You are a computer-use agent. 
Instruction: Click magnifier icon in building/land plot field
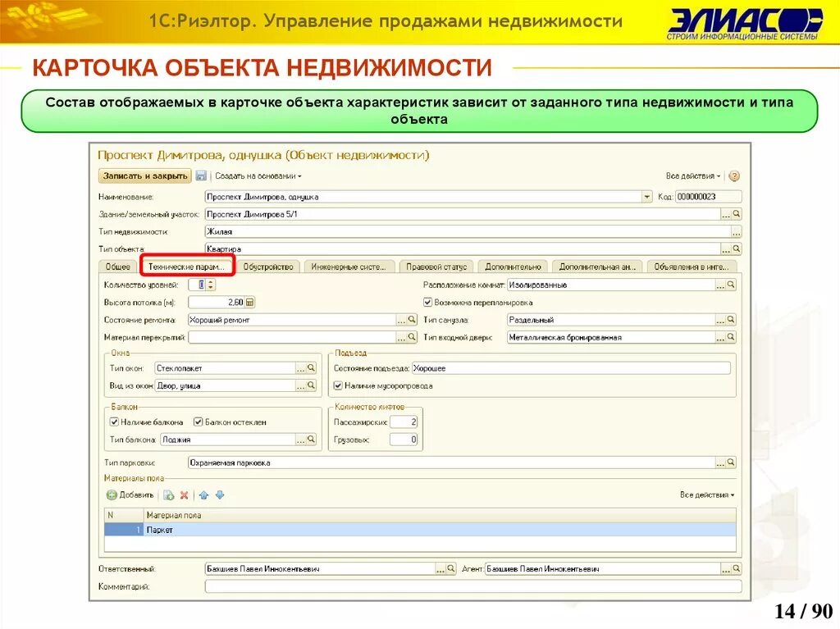pos(737,214)
